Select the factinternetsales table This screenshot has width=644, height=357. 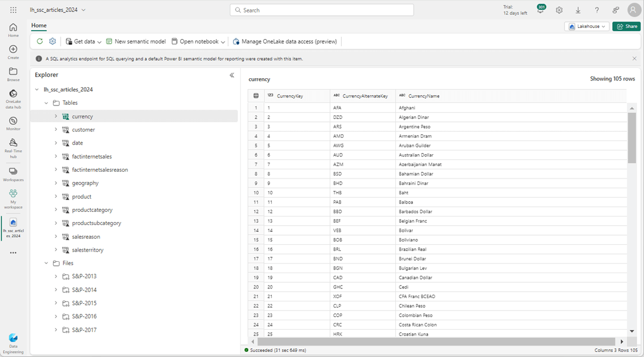pyautogui.click(x=92, y=156)
